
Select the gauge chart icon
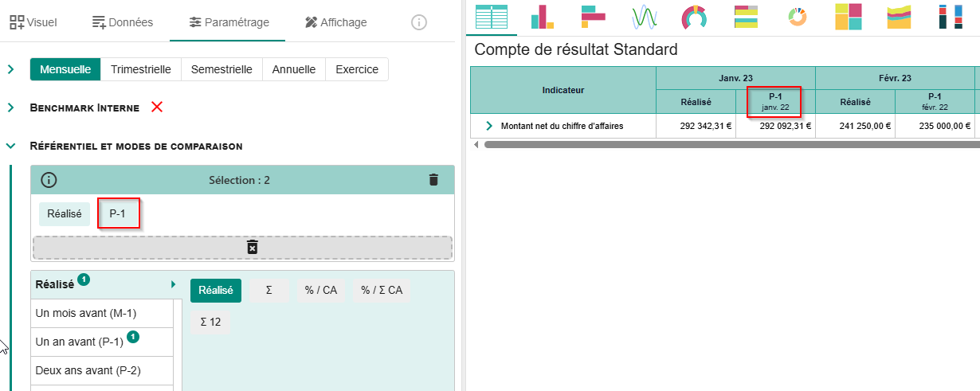click(x=695, y=17)
